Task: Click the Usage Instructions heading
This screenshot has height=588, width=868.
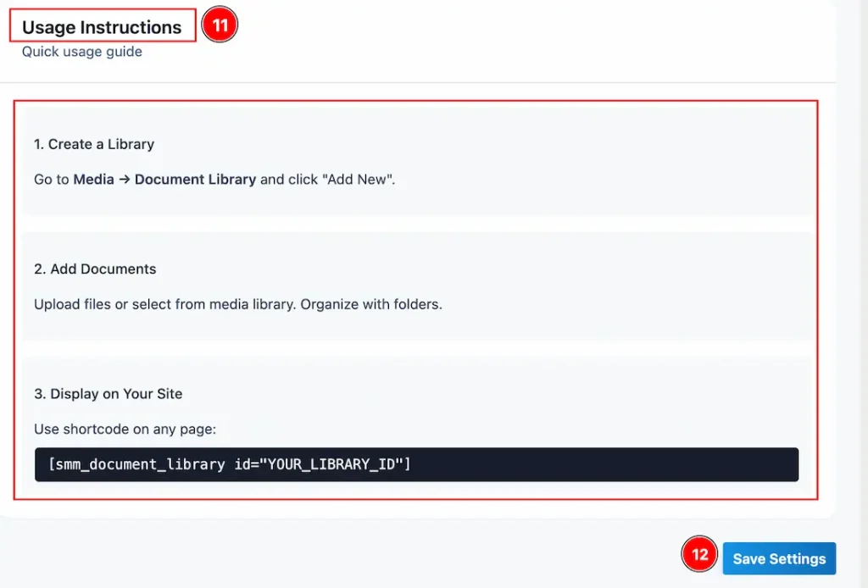Action: 102,27
